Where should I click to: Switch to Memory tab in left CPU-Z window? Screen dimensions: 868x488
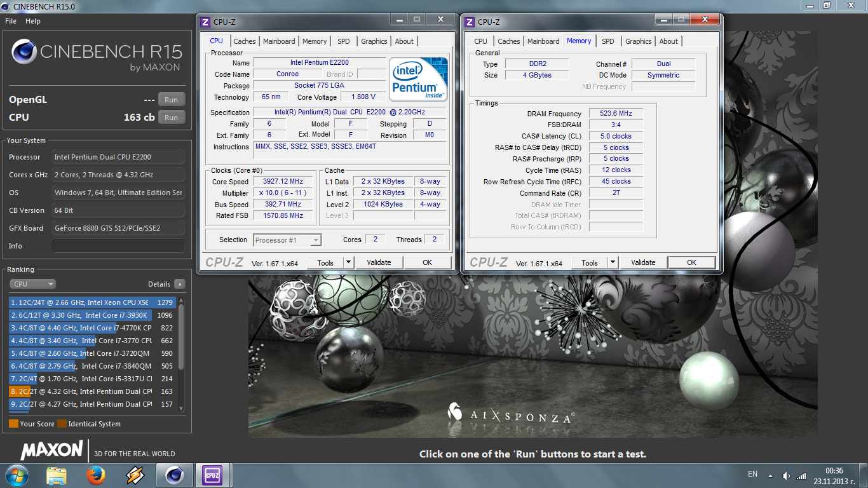(315, 41)
